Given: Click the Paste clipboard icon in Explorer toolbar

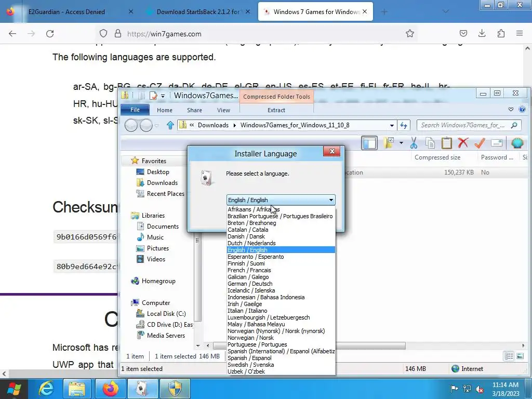Looking at the screenshot, I should (x=446, y=143).
